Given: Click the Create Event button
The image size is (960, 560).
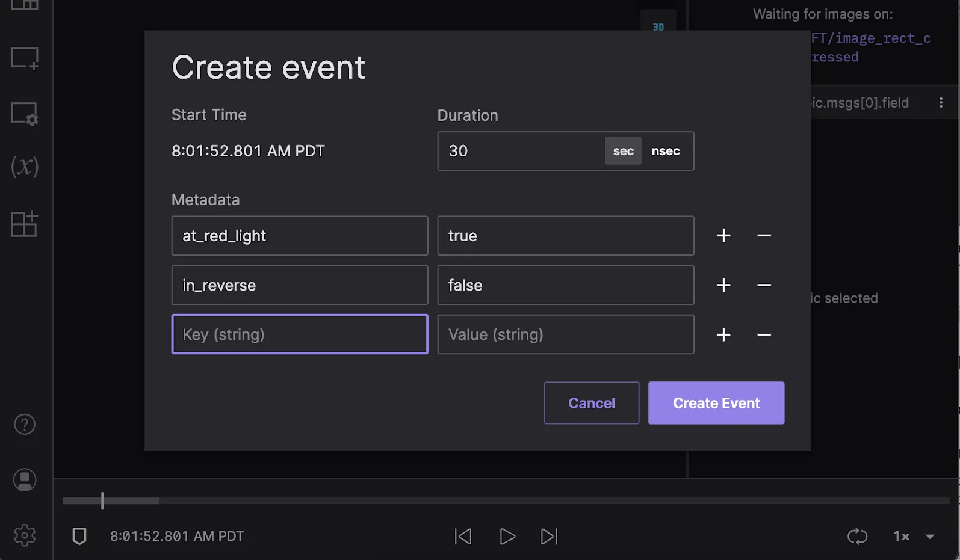Looking at the screenshot, I should click(x=716, y=403).
